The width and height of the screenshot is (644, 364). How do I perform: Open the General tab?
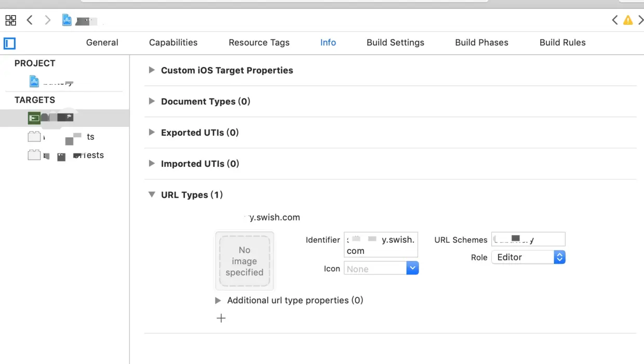click(102, 43)
